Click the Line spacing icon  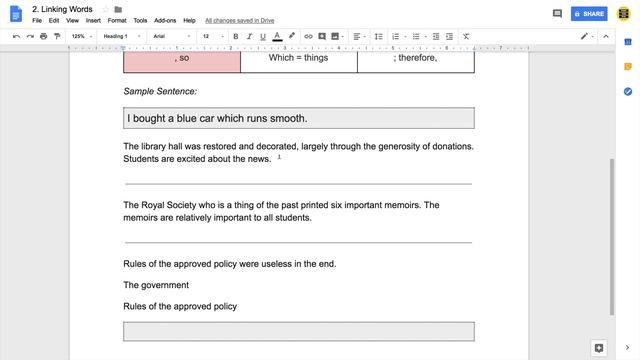pyautogui.click(x=379, y=36)
